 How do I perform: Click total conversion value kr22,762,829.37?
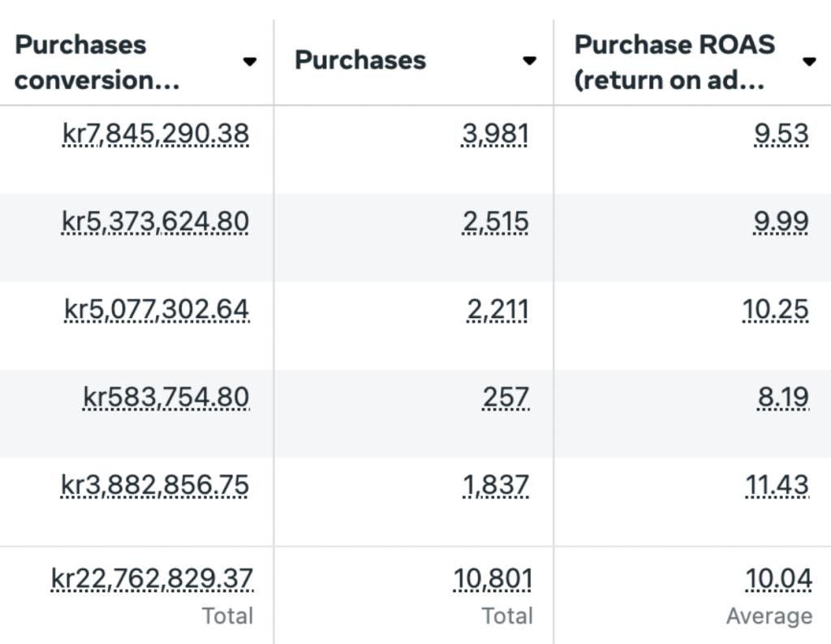pos(152,578)
